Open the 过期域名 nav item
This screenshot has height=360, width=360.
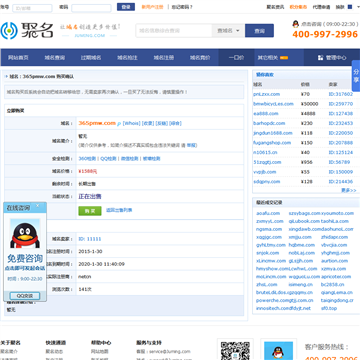coord(91,58)
